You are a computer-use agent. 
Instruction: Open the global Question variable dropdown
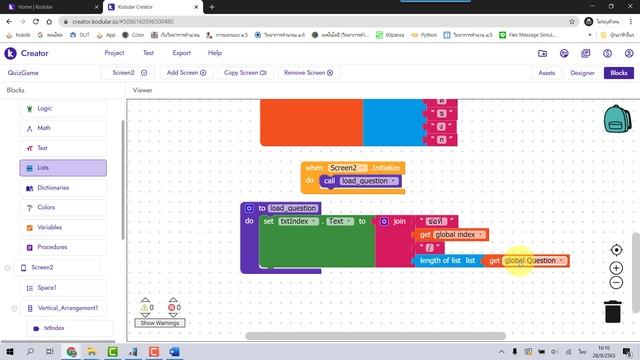[535, 261]
